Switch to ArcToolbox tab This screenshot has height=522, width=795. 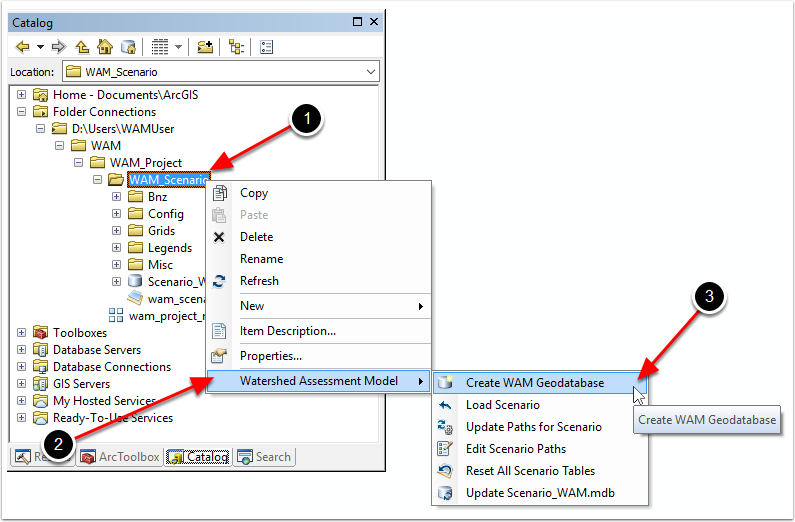[x=120, y=457]
